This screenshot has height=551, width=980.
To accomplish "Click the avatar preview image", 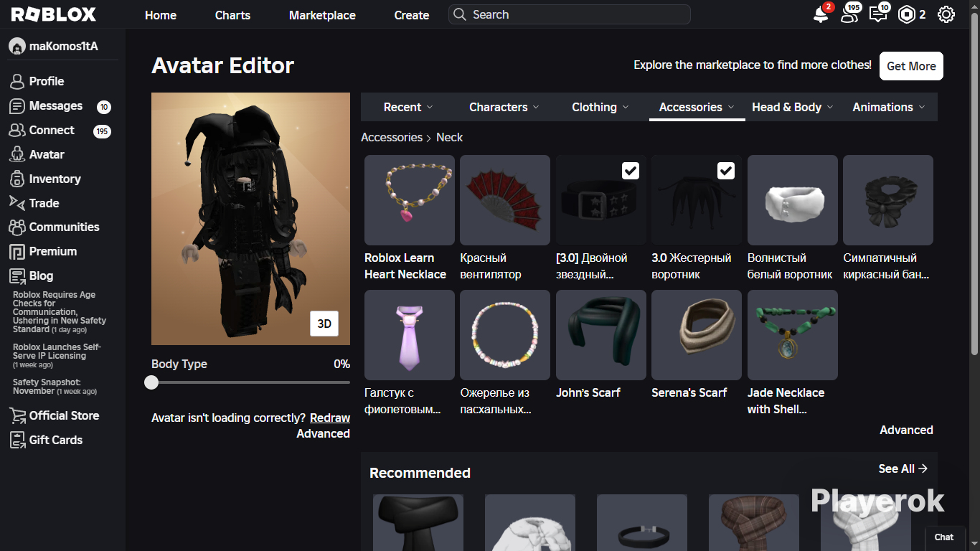I will coord(250,219).
